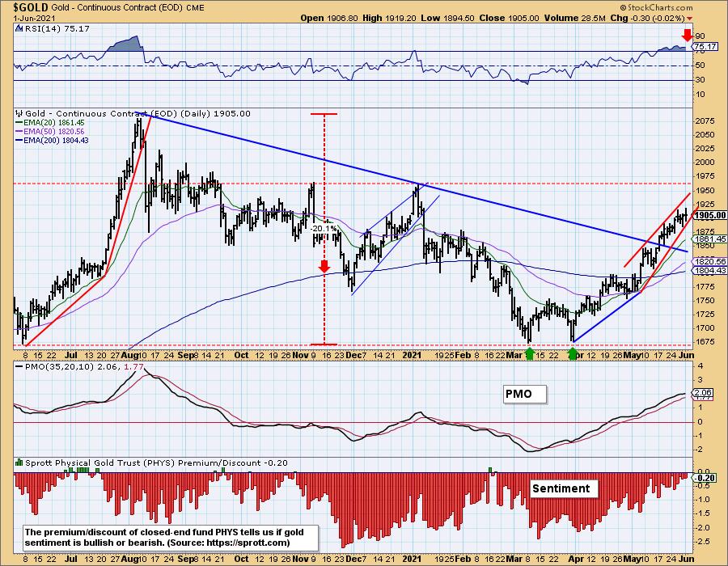Click the Open 1906.80 value
The height and width of the screenshot is (566, 728).
[x=329, y=18]
